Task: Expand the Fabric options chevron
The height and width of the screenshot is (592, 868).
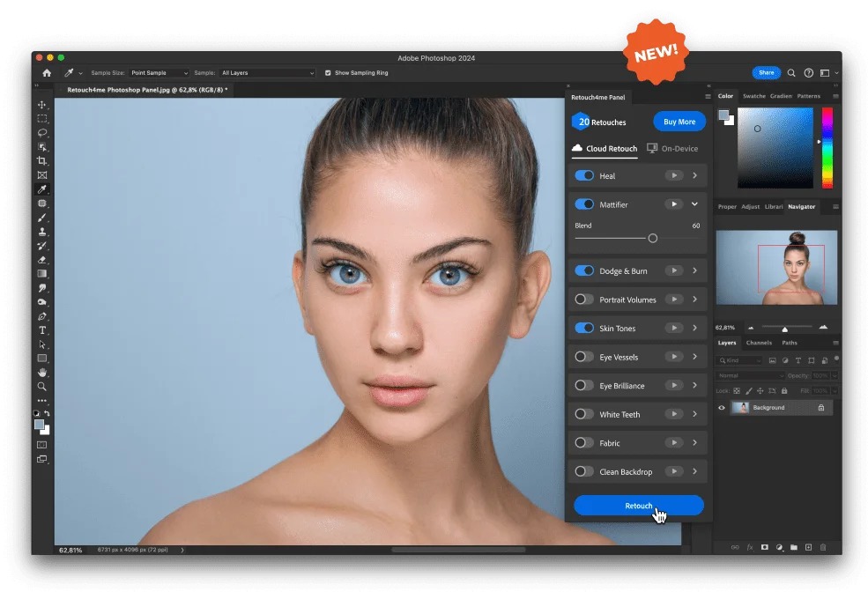Action: [x=694, y=443]
